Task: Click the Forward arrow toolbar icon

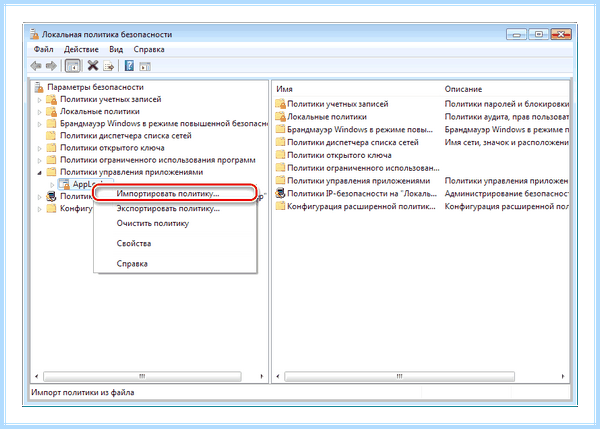Action: [x=51, y=66]
